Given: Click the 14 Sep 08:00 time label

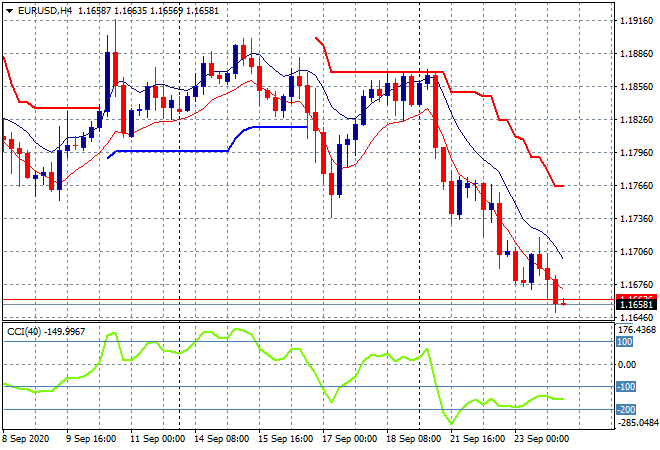Looking at the screenshot, I should pos(221,439).
